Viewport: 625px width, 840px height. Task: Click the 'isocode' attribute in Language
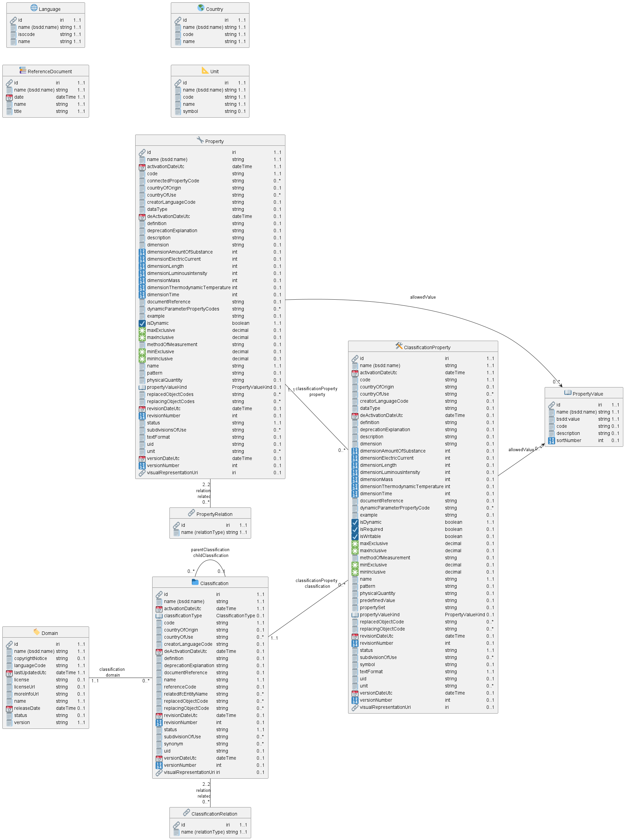(26, 35)
